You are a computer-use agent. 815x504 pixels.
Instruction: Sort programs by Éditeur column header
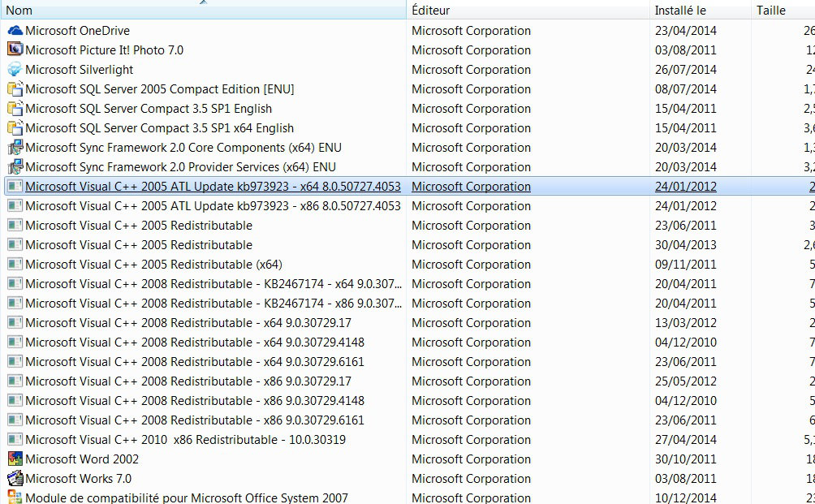[x=528, y=11]
